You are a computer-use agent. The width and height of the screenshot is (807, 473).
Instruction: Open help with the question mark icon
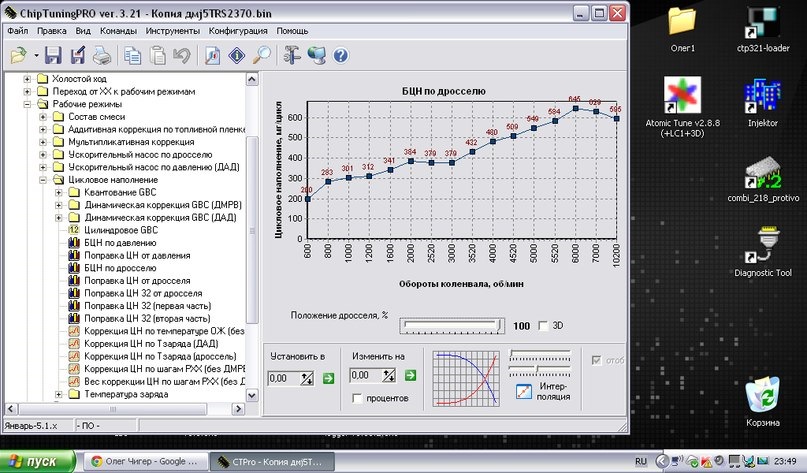341,55
